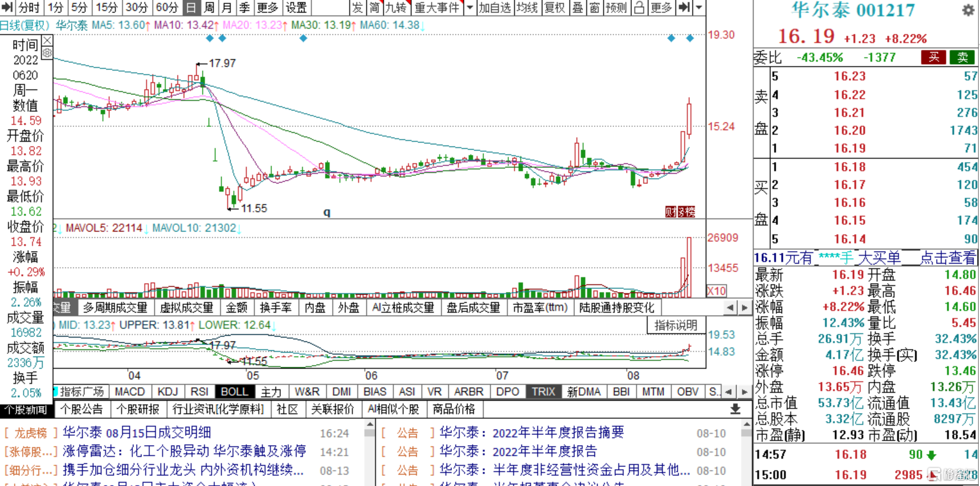The image size is (980, 486).
Task: Close the time info panel
Action: pos(47,40)
